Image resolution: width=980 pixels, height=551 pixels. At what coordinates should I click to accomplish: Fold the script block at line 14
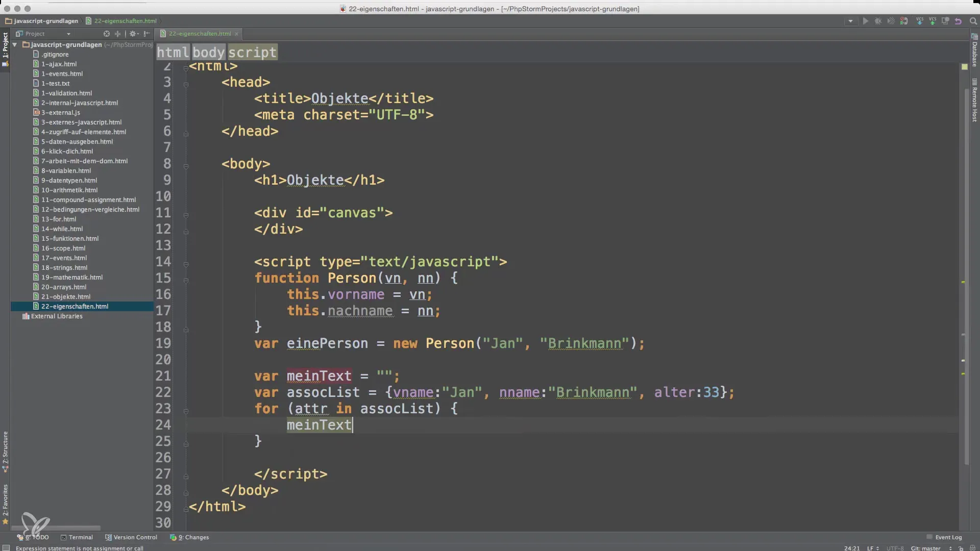pyautogui.click(x=186, y=264)
